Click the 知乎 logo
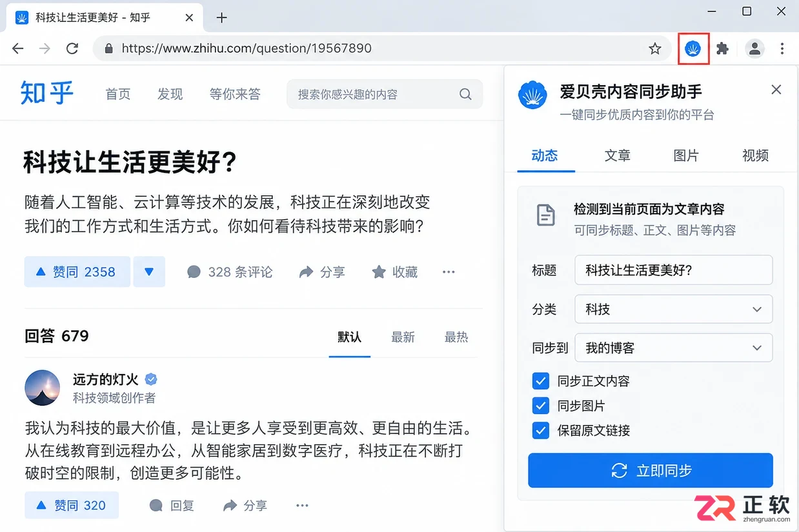Screen dimensions: 799x532 point(46,93)
